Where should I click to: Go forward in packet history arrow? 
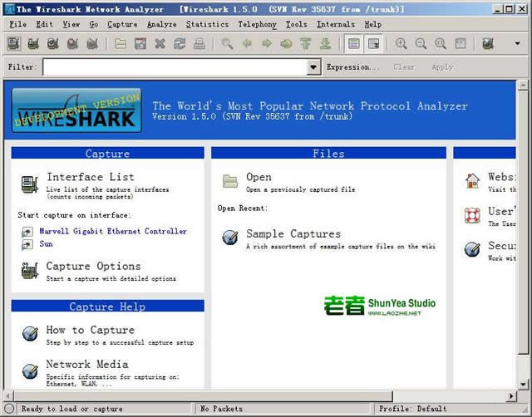267,44
